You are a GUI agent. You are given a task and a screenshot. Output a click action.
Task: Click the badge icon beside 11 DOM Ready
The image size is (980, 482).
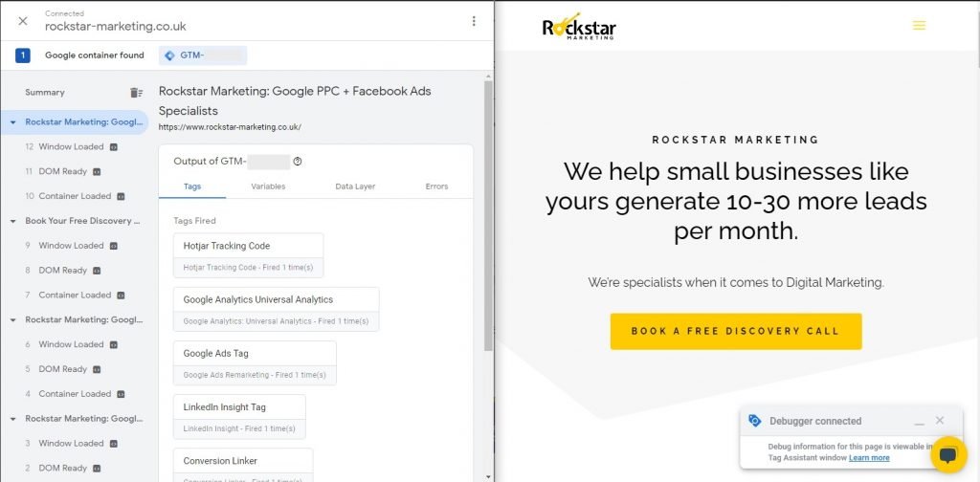pos(97,172)
